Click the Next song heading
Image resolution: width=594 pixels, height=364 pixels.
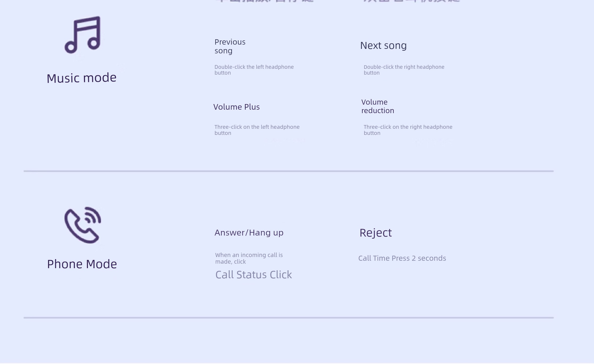tap(383, 46)
